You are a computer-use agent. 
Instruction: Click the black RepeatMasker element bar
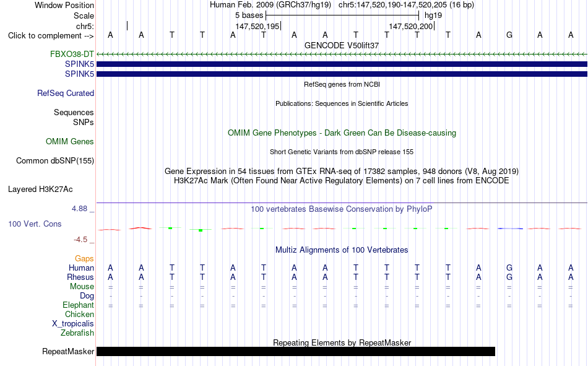click(296, 351)
